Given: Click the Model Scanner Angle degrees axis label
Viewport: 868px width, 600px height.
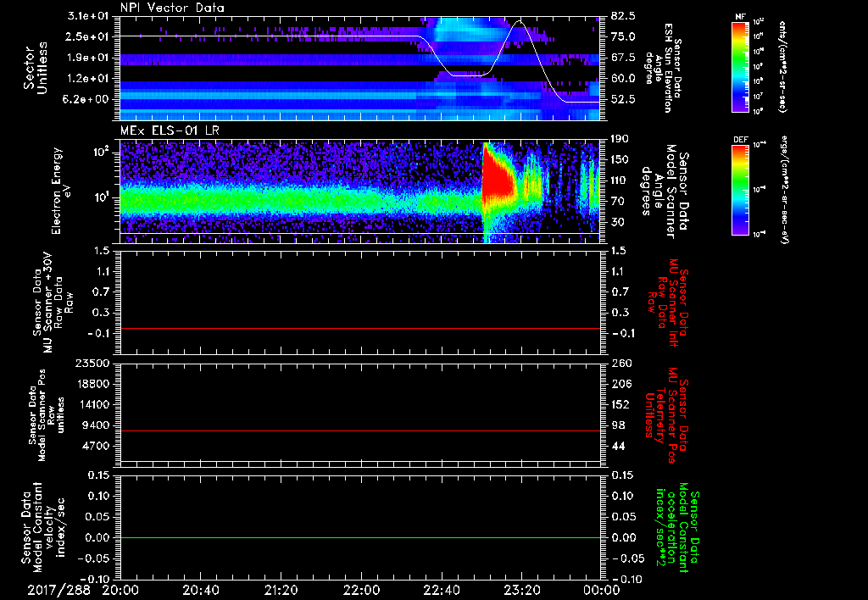Looking at the screenshot, I should pos(665,192).
